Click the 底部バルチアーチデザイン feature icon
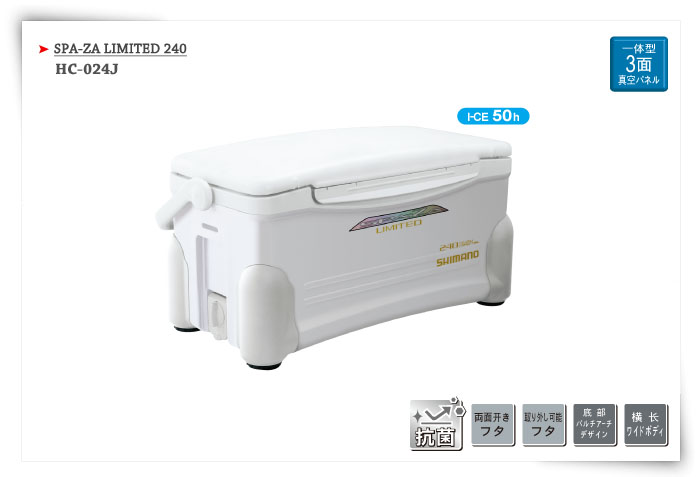Screen dimensions: 700x477 click(x=595, y=425)
